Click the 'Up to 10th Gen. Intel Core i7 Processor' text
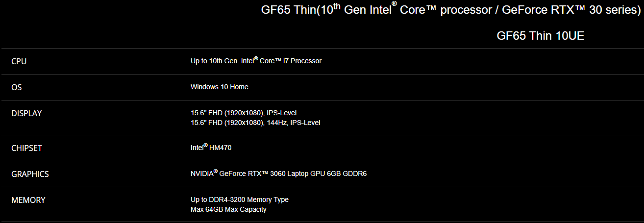The image size is (644, 223). [x=256, y=61]
